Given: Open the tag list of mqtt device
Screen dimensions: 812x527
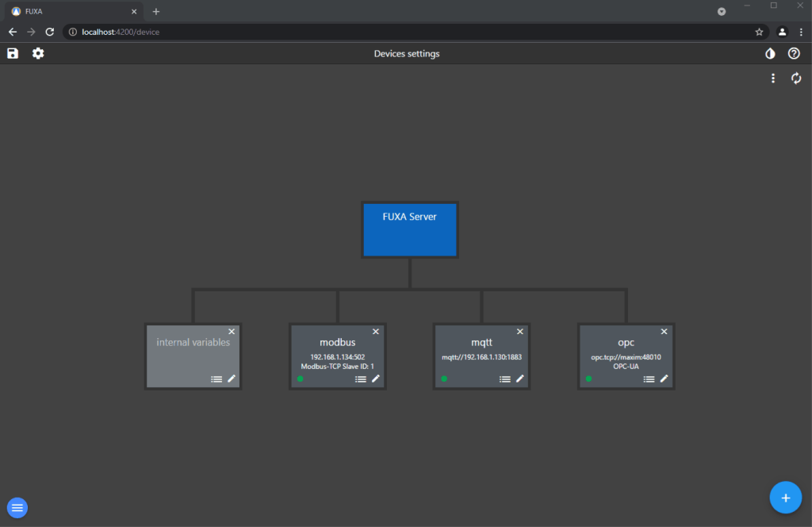Looking at the screenshot, I should [x=505, y=379].
